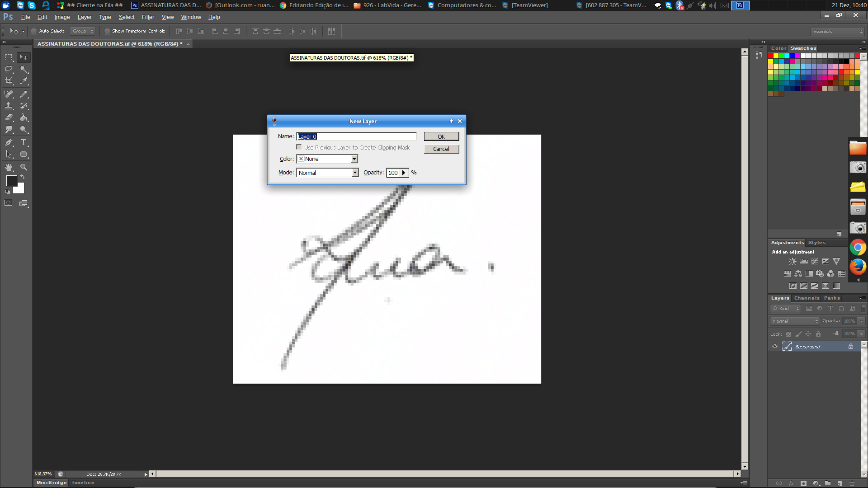Open the Mini Bridge panel
868x488 pixels.
click(52, 483)
